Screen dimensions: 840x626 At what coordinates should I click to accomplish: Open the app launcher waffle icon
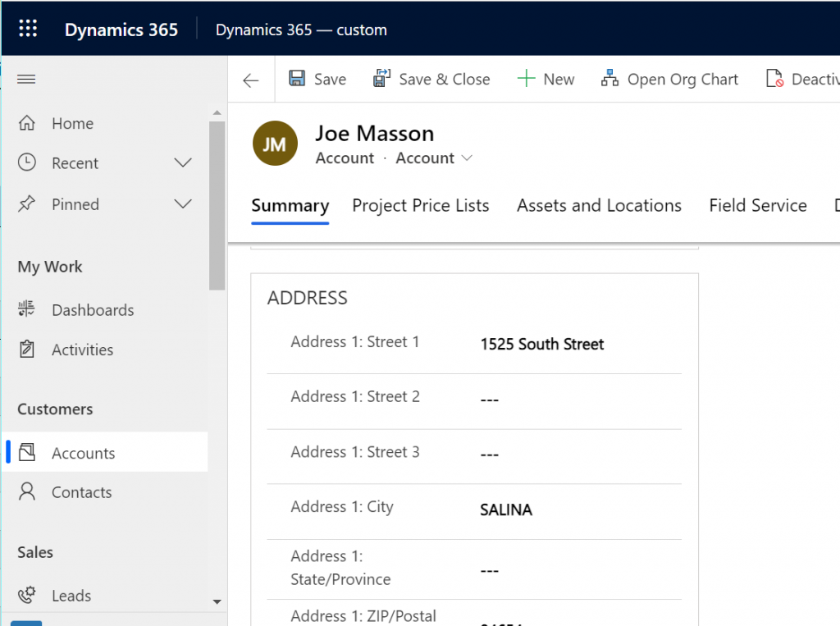[28, 29]
